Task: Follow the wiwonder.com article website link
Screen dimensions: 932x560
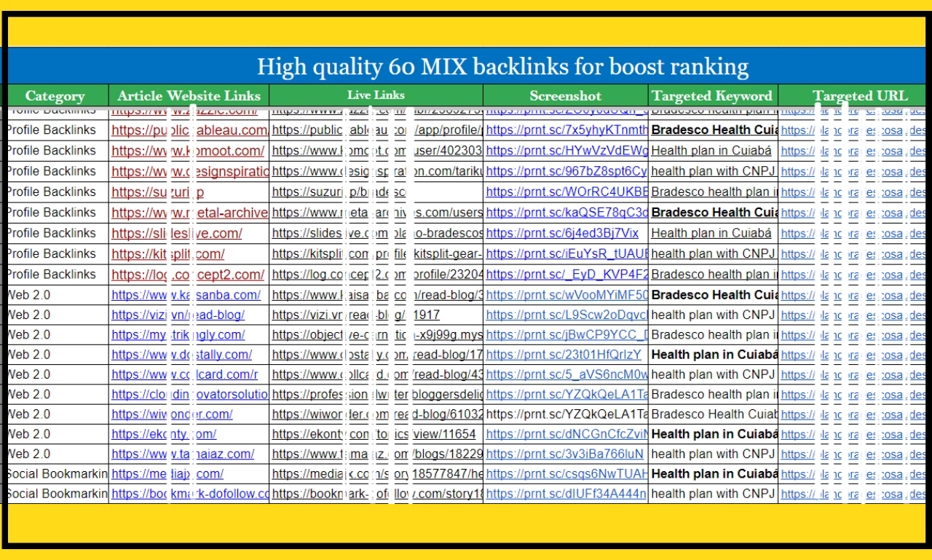Action: click(x=172, y=414)
